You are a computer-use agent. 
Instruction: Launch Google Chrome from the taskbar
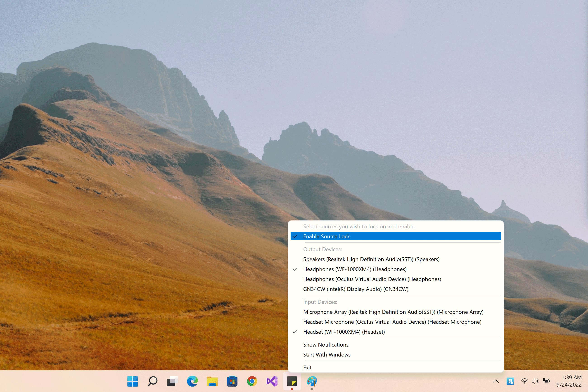click(x=252, y=381)
